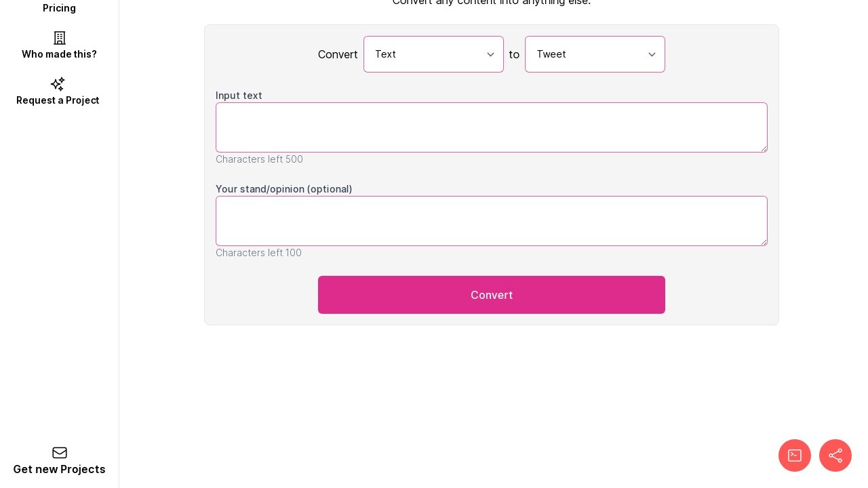Click the "Get new Projects" sidebar text
This screenshot has height=488, width=868.
(59, 469)
